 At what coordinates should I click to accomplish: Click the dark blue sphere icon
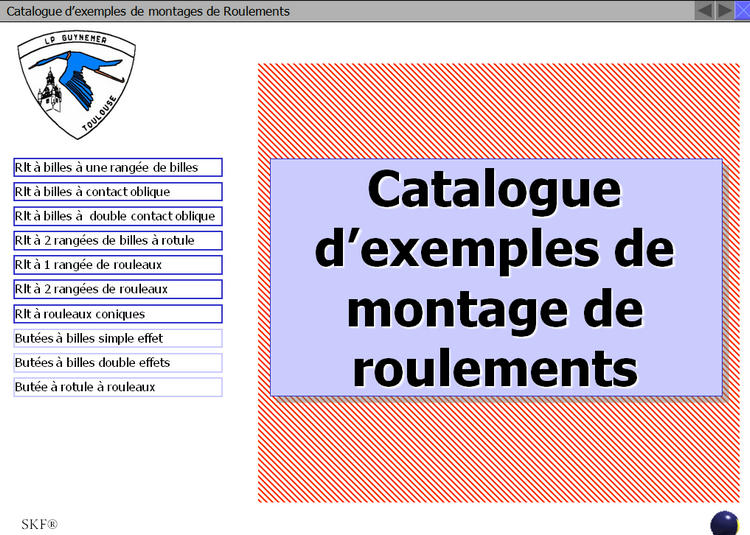[x=724, y=523]
